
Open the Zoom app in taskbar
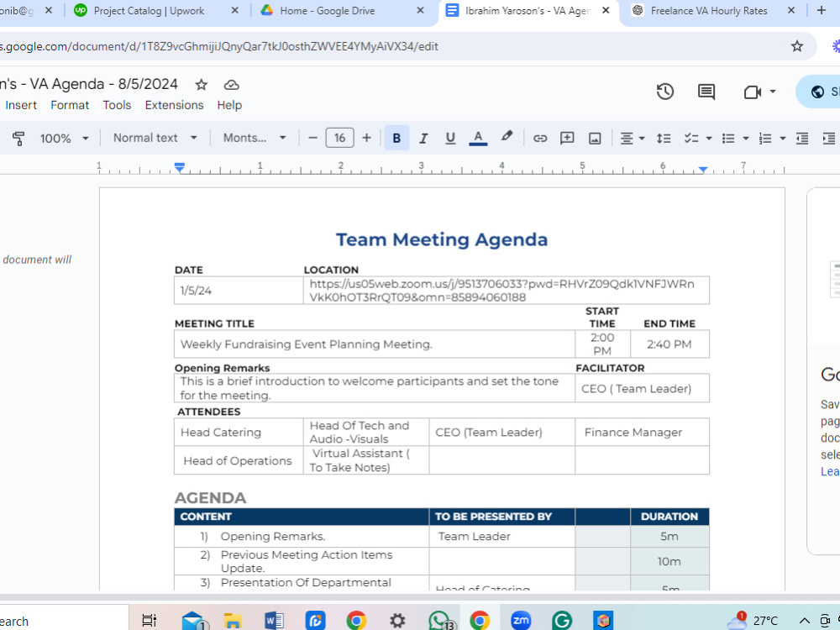[521, 621]
